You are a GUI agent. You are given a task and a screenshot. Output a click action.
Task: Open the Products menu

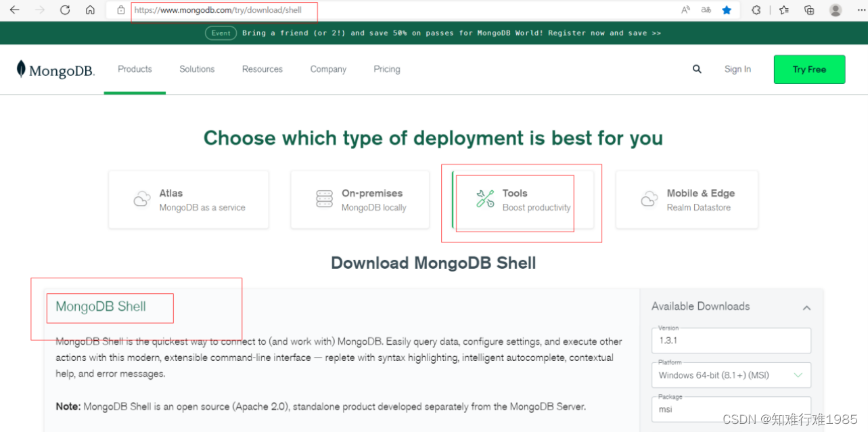135,69
